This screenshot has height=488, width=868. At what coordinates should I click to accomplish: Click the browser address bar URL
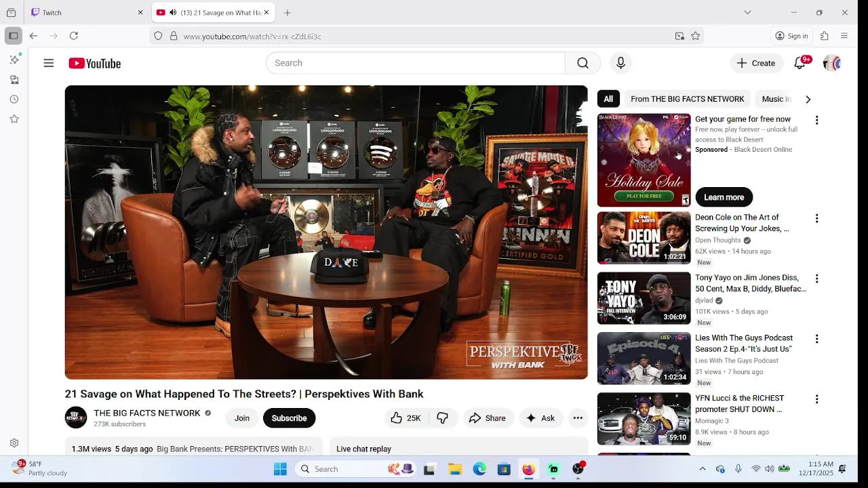tap(252, 37)
